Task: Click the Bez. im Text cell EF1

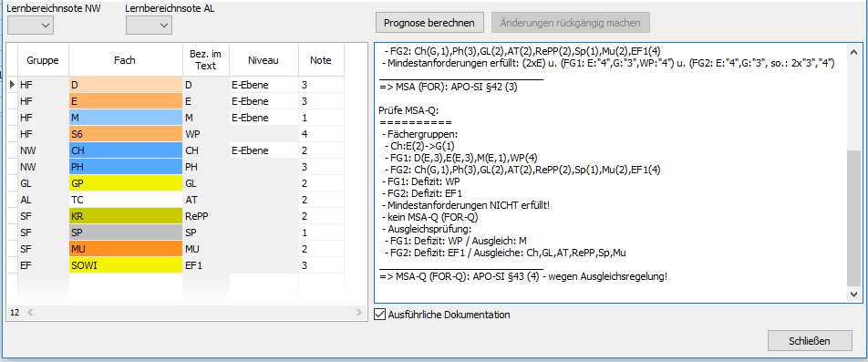Action: [x=206, y=264]
